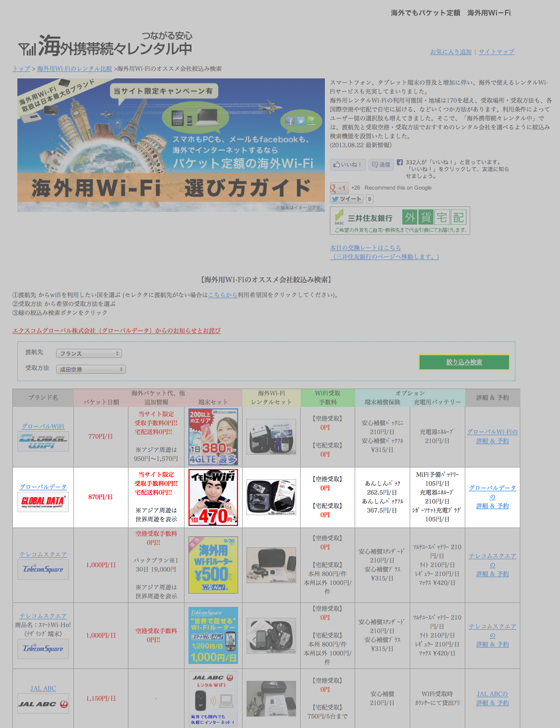Image resolution: width=560 pixels, height=728 pixels.
Task: Click the Global WiFi brand logo
Action: (x=43, y=441)
